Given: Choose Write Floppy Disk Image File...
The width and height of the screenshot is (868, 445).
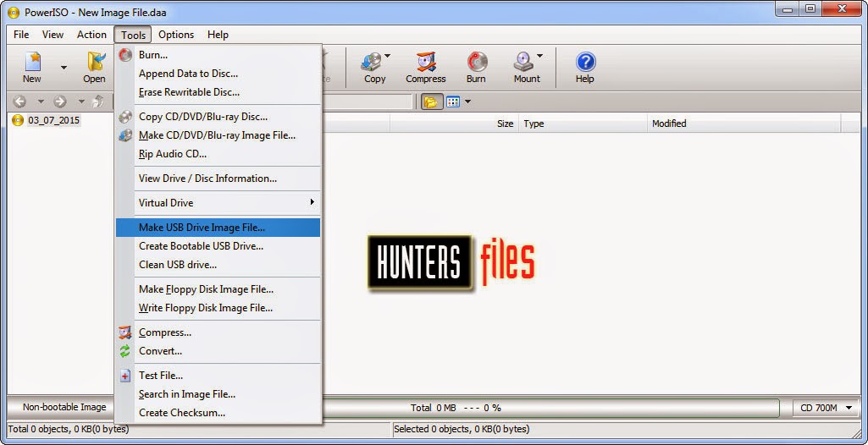Looking at the screenshot, I should pyautogui.click(x=218, y=308).
